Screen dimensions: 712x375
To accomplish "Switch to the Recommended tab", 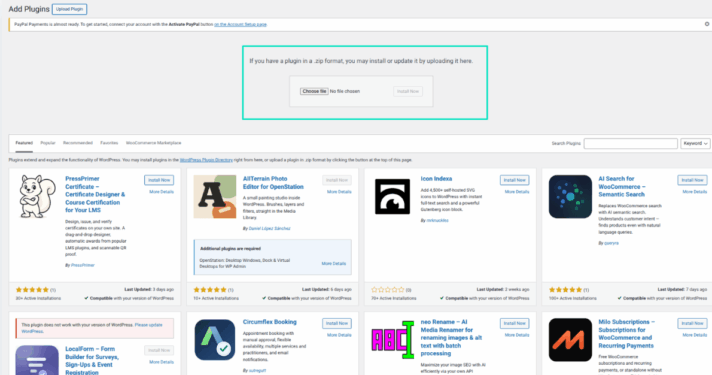I will (x=78, y=143).
